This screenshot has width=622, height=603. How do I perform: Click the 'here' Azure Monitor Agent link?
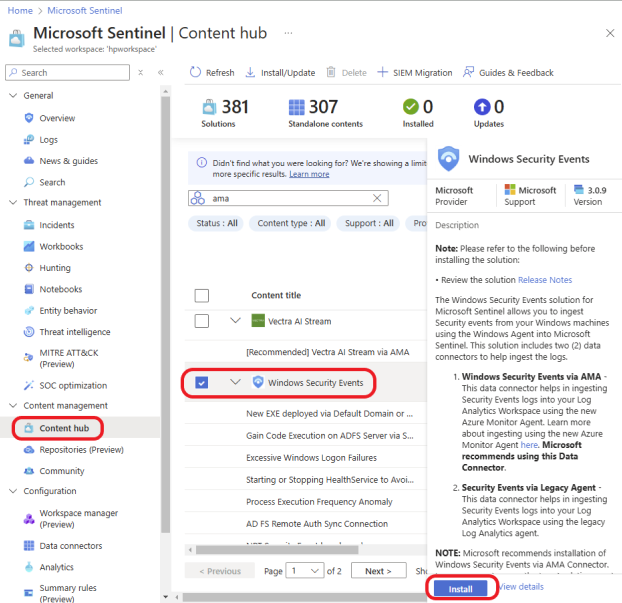(529, 445)
